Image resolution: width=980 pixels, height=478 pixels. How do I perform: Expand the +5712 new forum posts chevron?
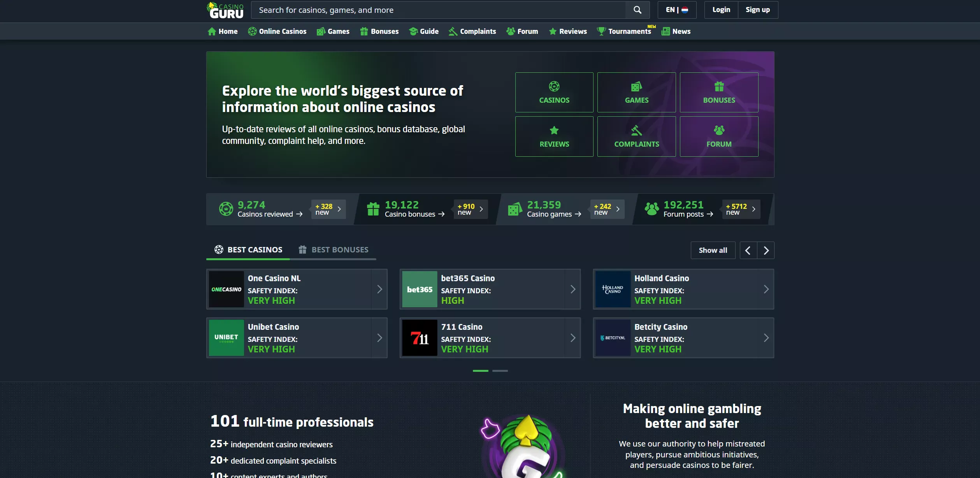pyautogui.click(x=753, y=209)
